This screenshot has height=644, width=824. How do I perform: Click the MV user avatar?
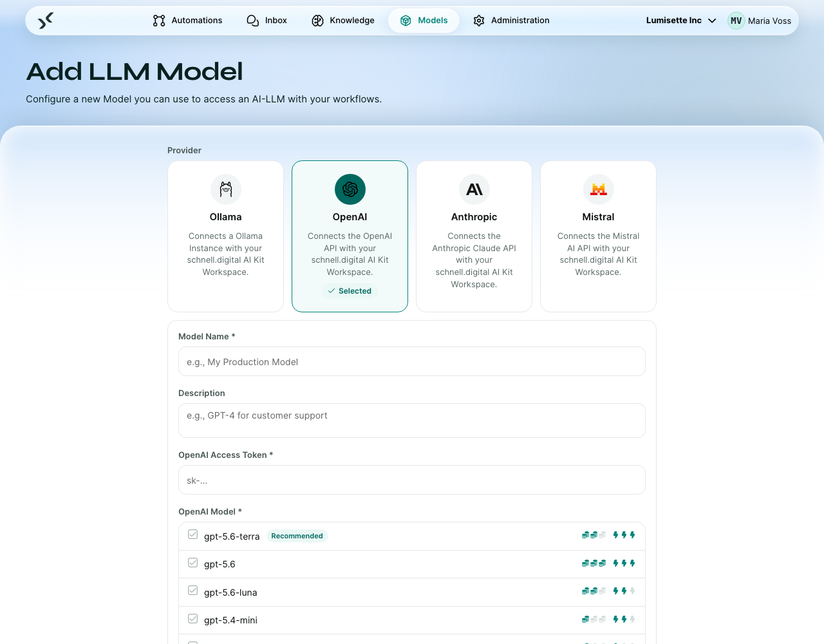(x=736, y=21)
